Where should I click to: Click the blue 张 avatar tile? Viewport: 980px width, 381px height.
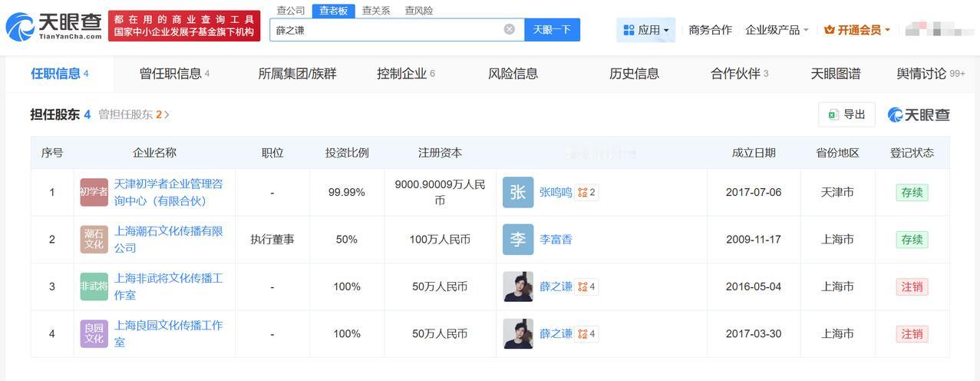[x=518, y=192]
